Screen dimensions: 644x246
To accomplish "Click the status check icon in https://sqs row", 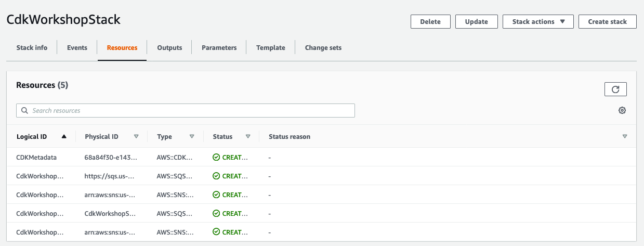I will 216,176.
